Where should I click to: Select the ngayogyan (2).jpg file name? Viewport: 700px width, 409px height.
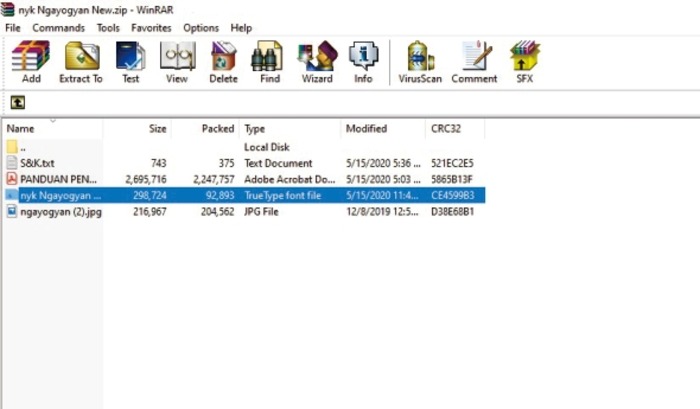(x=61, y=212)
